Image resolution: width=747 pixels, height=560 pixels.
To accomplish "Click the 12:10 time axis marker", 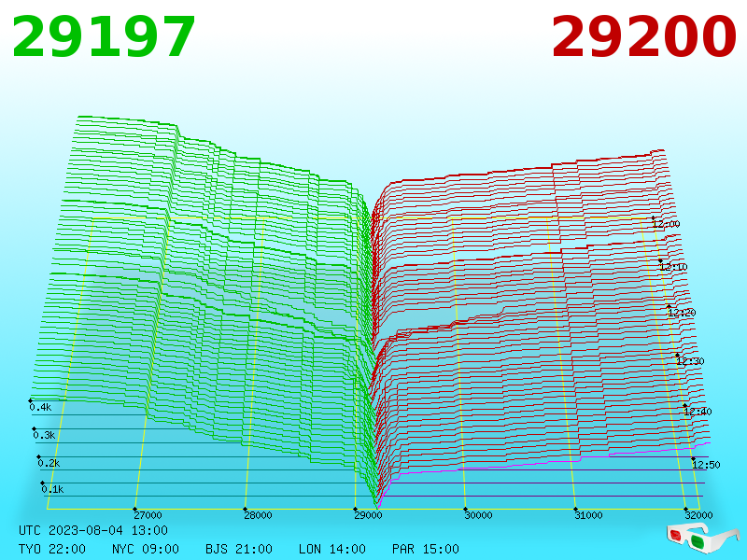I will 673,267.
